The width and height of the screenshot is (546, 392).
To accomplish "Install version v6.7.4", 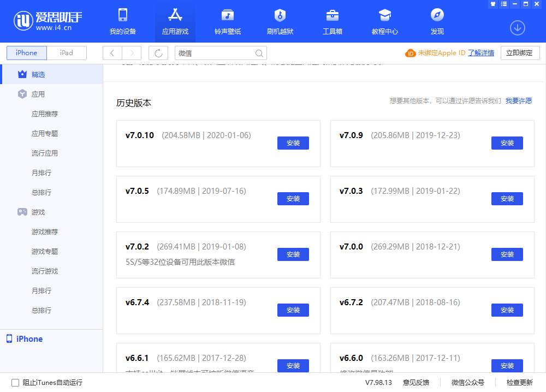I will 293,310.
